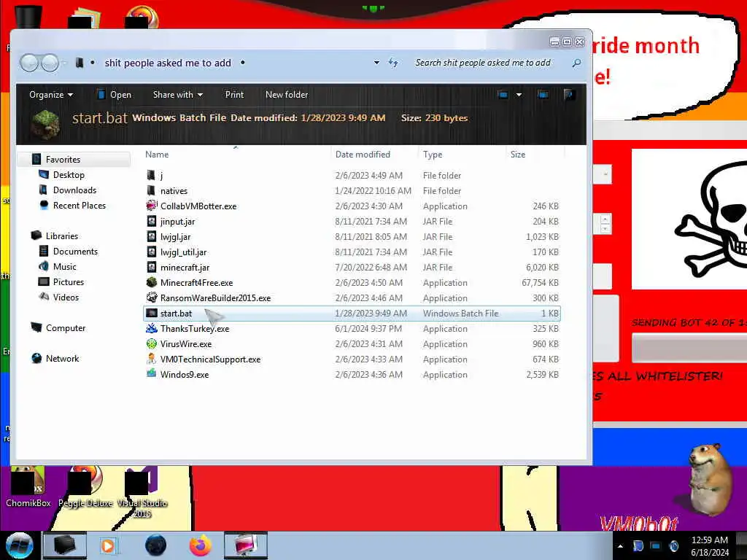The height and width of the screenshot is (560, 747).
Task: Click the help icon in explorer toolbar
Action: coord(569,95)
